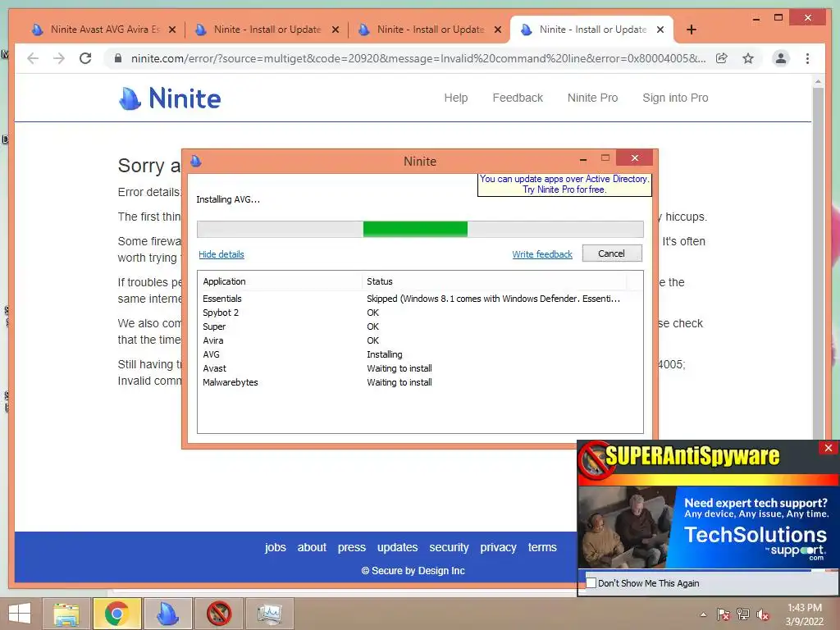Image resolution: width=840 pixels, height=630 pixels.
Task: Close the SUPERAntiSpyware popup
Action: click(x=829, y=448)
